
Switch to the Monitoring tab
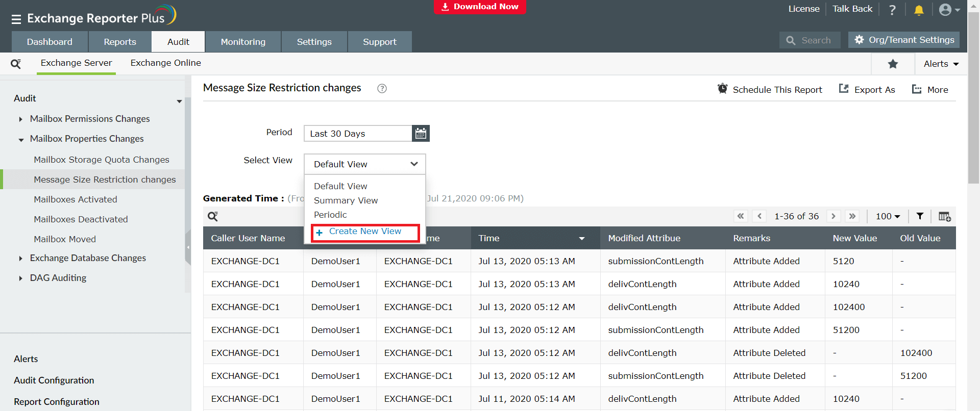click(243, 42)
